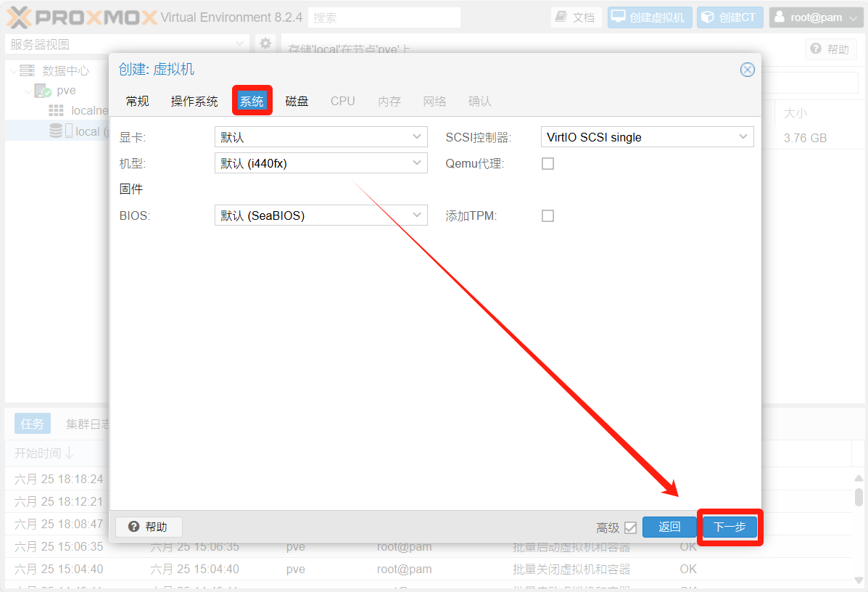Enable the Qemu代理 checkbox
868x592 pixels.
547,164
